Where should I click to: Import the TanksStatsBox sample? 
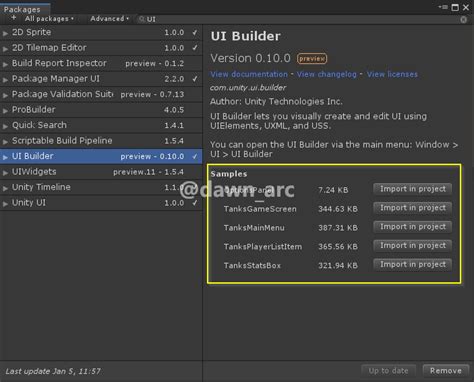pyautogui.click(x=413, y=265)
